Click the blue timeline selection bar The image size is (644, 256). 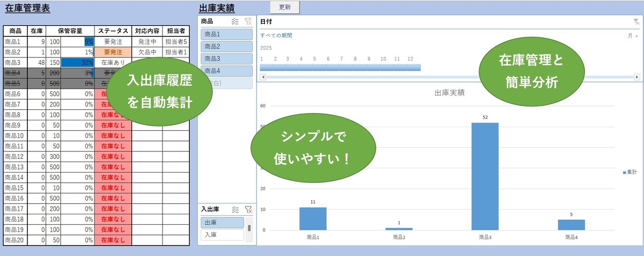coord(340,68)
